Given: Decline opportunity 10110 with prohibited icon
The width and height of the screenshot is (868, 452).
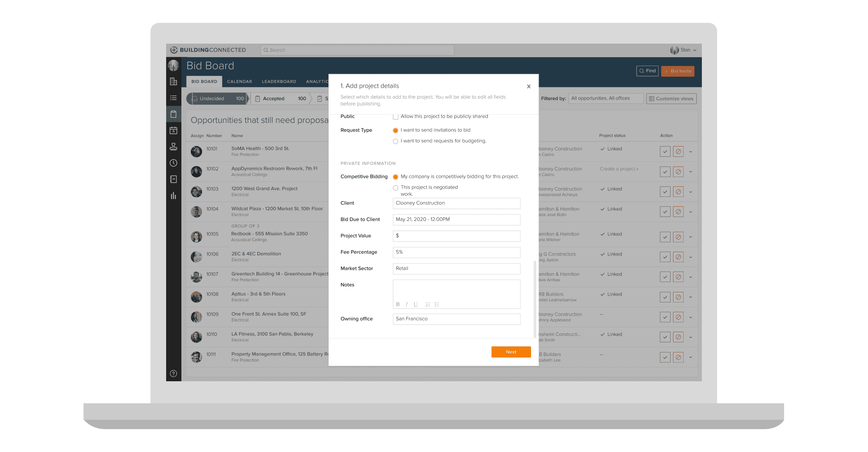Looking at the screenshot, I should point(678,337).
